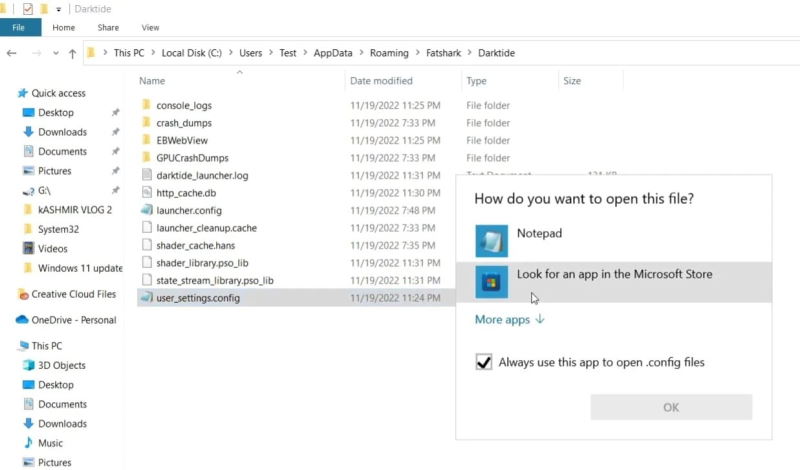Click Darktide in the address breadcrumb
This screenshot has width=800, height=470.
[496, 53]
